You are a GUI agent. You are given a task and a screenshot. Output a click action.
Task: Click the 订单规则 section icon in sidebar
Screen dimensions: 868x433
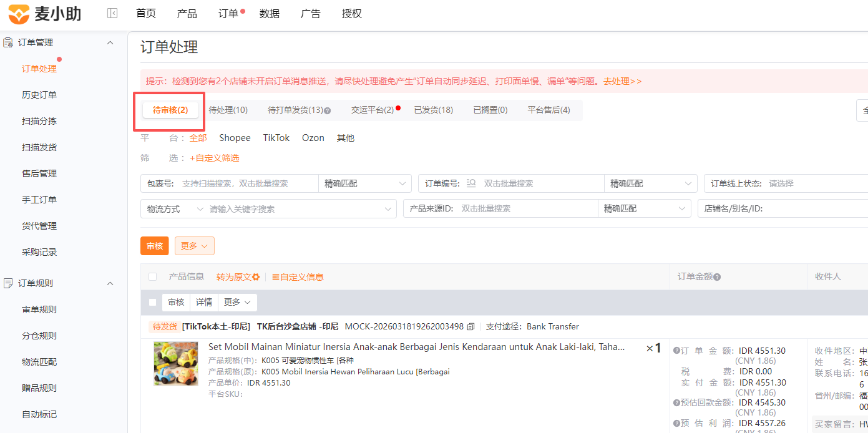point(9,283)
